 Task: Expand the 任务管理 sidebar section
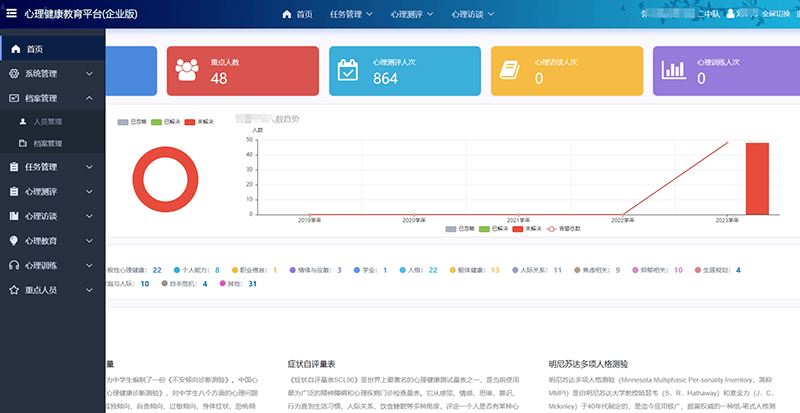[90, 166]
